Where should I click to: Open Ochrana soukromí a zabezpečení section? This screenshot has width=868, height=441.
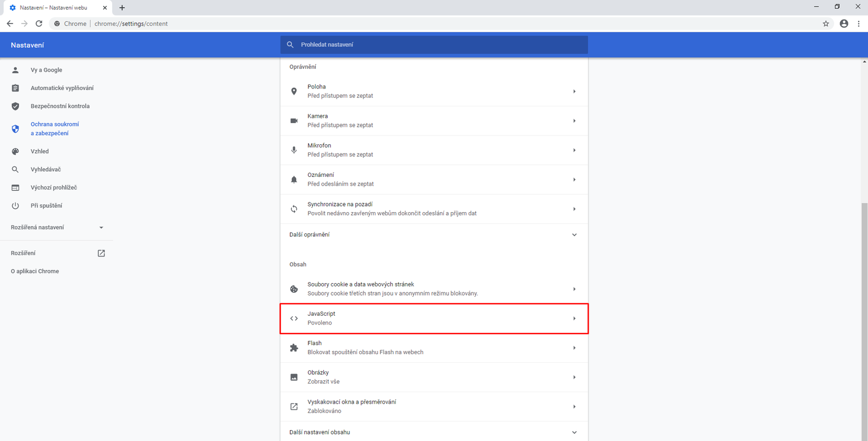coord(54,129)
